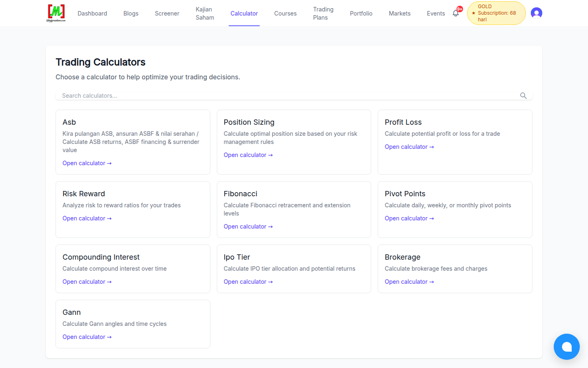
Task: Open the Blogs page
Action: [x=131, y=13]
